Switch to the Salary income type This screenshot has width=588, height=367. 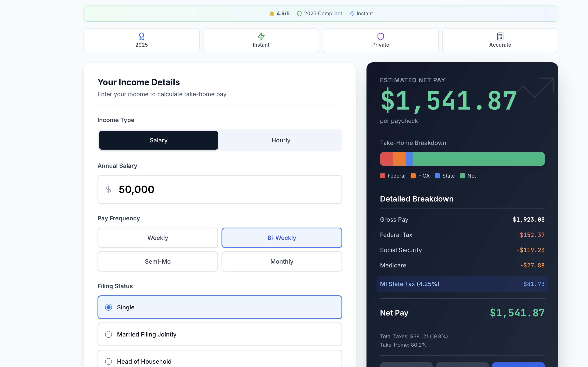coord(158,140)
